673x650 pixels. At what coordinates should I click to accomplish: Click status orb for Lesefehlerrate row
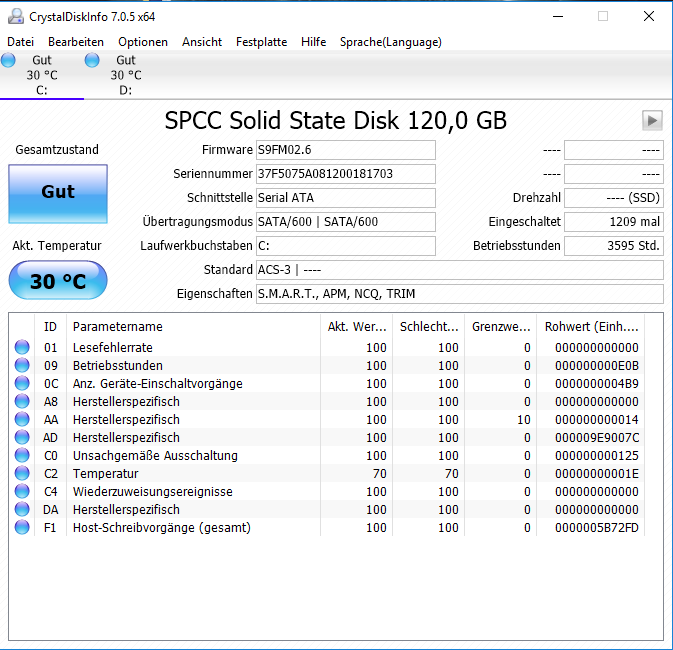coord(22,347)
